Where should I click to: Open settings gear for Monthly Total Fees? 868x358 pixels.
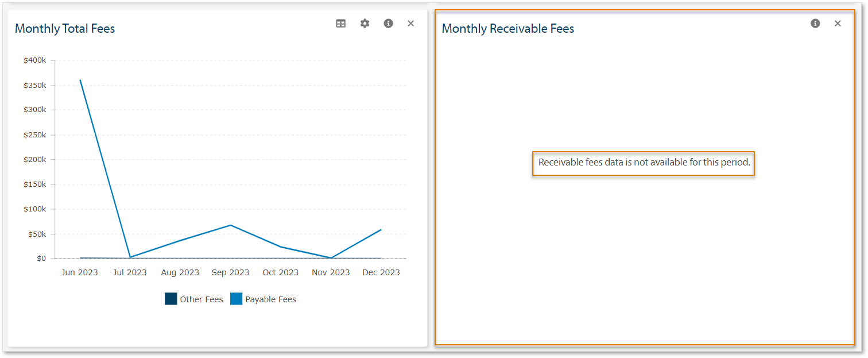pyautogui.click(x=365, y=24)
